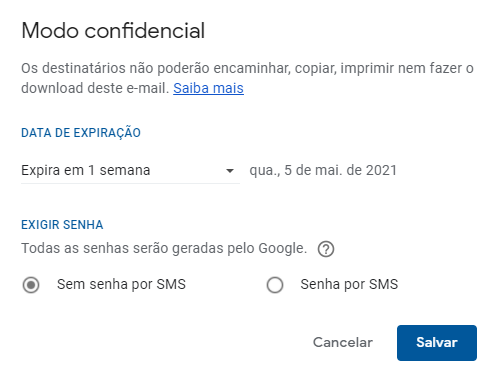Choose the 'Senha por SMS' radio button
This screenshot has width=498, height=384.
click(x=275, y=285)
